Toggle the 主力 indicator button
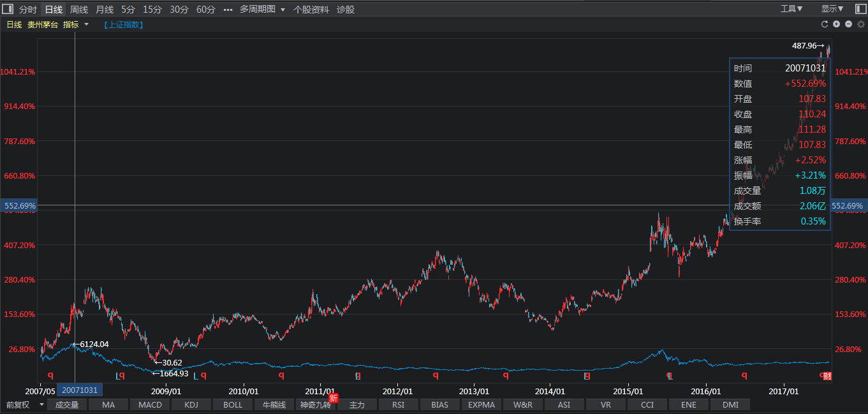 [x=357, y=404]
